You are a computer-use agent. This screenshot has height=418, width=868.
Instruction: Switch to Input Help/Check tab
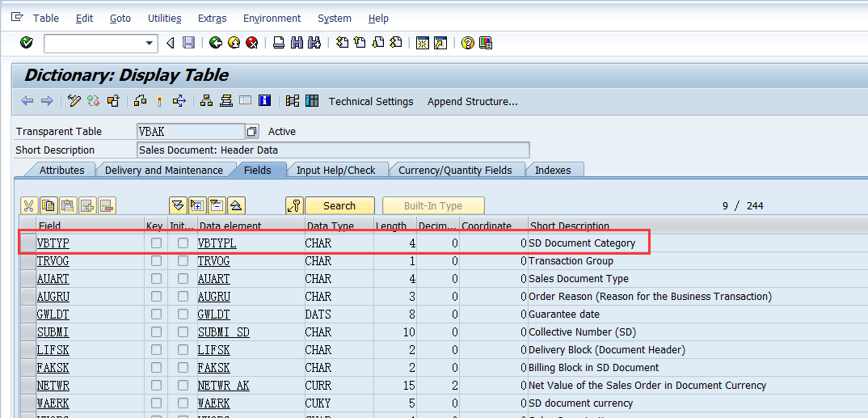coord(335,170)
